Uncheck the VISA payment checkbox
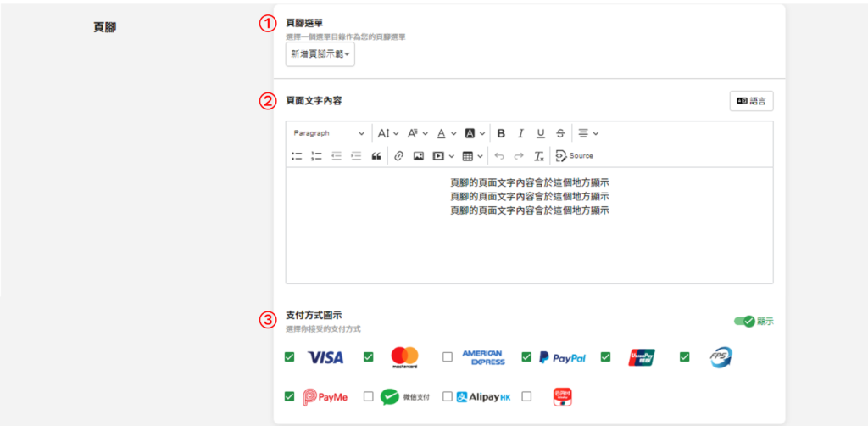The width and height of the screenshot is (868, 426). point(290,357)
